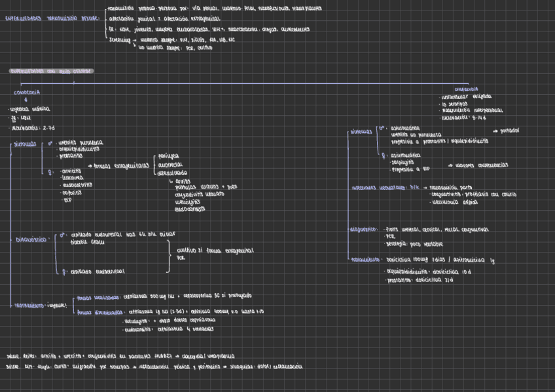Click the female symbol under gonorrhea Síntomas
The width and height of the screenshot is (555, 392).
pyautogui.click(x=50, y=171)
